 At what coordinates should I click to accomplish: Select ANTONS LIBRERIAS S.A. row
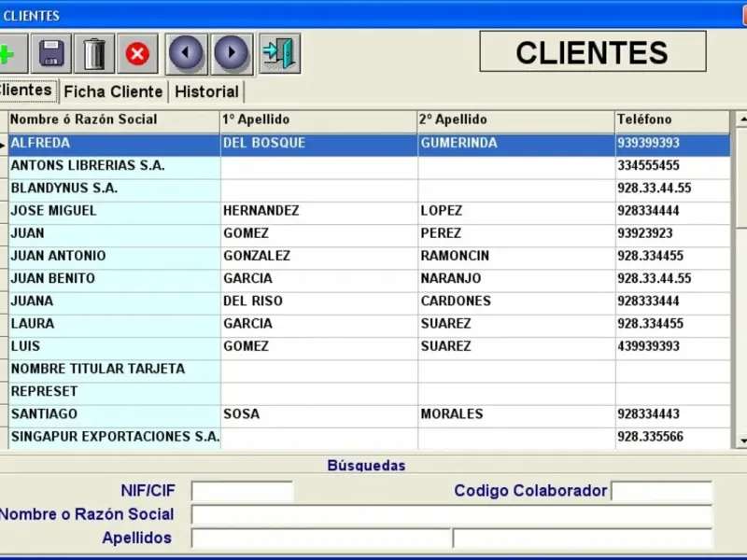(369, 166)
